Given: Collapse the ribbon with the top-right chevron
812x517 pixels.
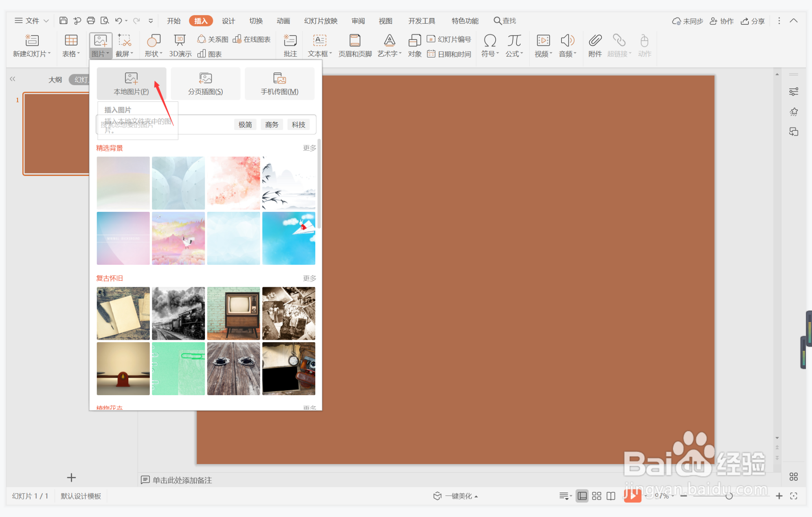Looking at the screenshot, I should pyautogui.click(x=794, y=21).
